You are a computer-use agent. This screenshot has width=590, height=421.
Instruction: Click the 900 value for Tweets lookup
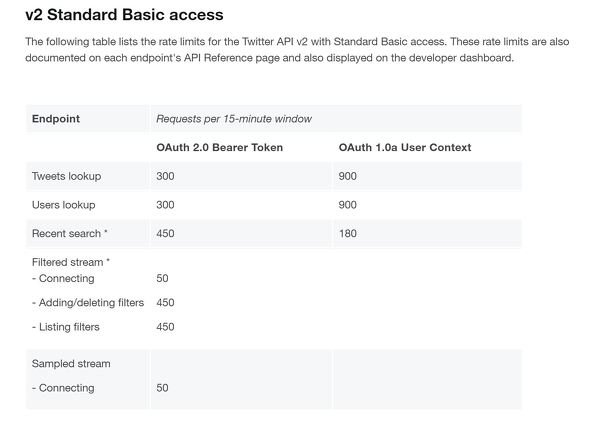(x=347, y=176)
